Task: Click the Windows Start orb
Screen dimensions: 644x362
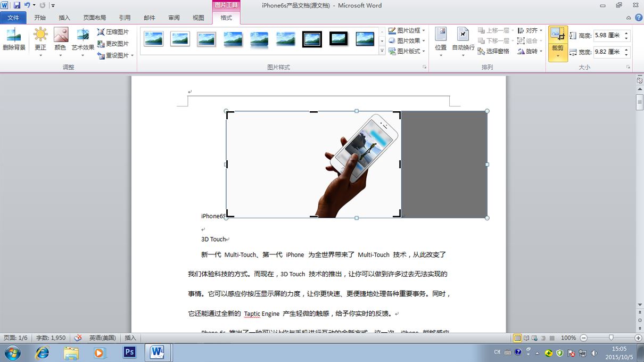Action: pyautogui.click(x=12, y=352)
